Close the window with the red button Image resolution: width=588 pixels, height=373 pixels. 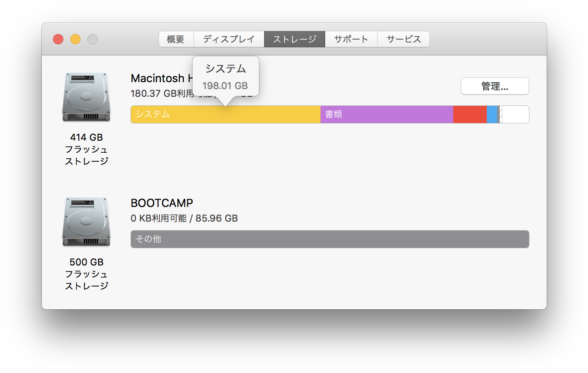[58, 39]
